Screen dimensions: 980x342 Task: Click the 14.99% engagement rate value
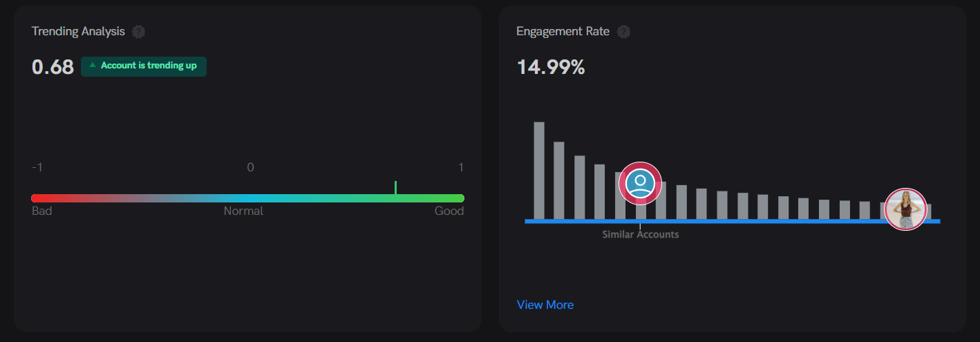pos(551,68)
